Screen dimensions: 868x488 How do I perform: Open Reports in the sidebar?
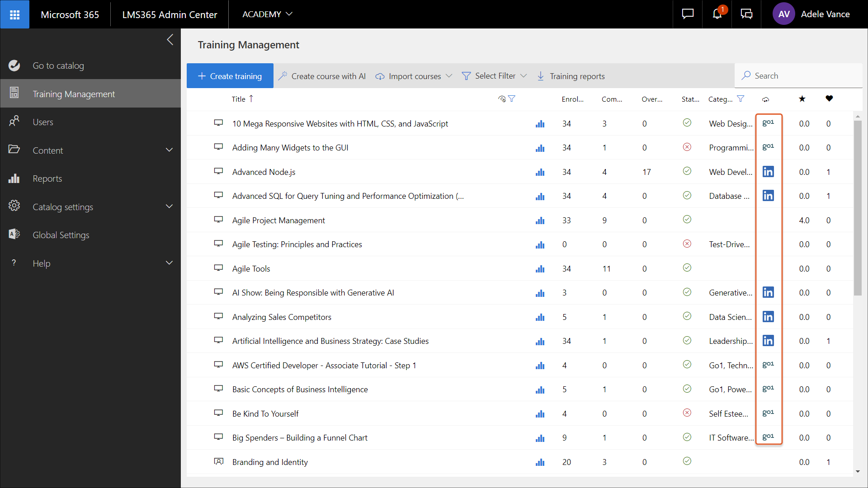47,178
